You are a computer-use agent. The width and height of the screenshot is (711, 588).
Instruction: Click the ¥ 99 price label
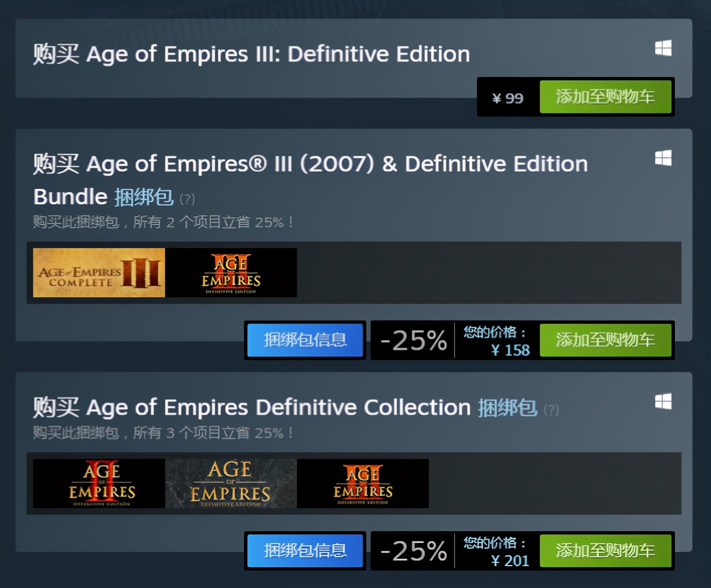508,98
